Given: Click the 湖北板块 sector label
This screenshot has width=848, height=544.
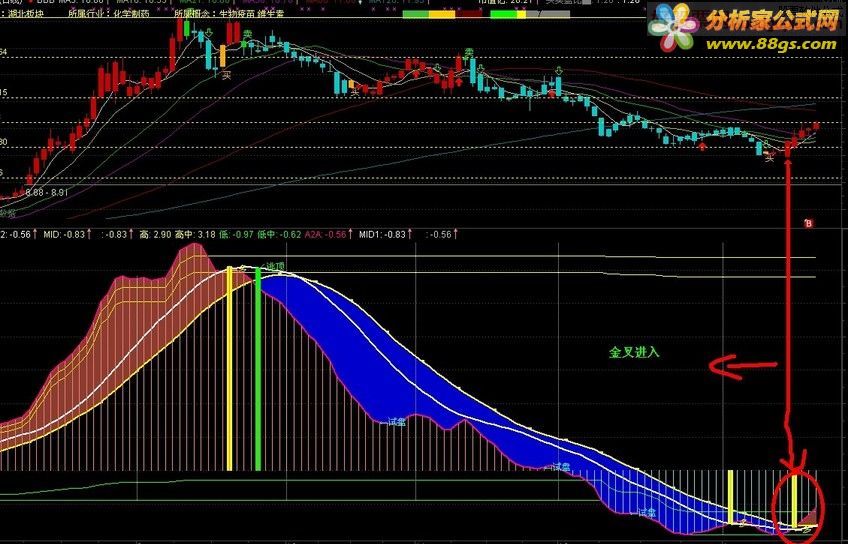Looking at the screenshot, I should click(x=25, y=14).
